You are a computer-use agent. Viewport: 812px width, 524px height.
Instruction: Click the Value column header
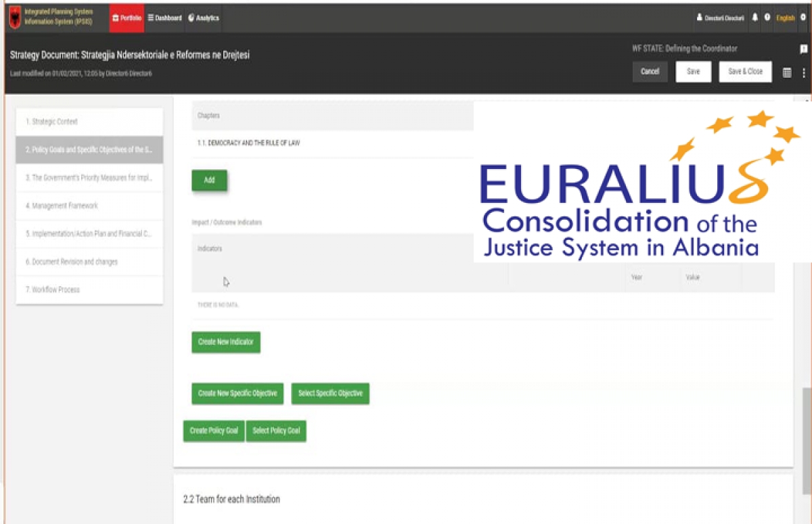coord(692,277)
